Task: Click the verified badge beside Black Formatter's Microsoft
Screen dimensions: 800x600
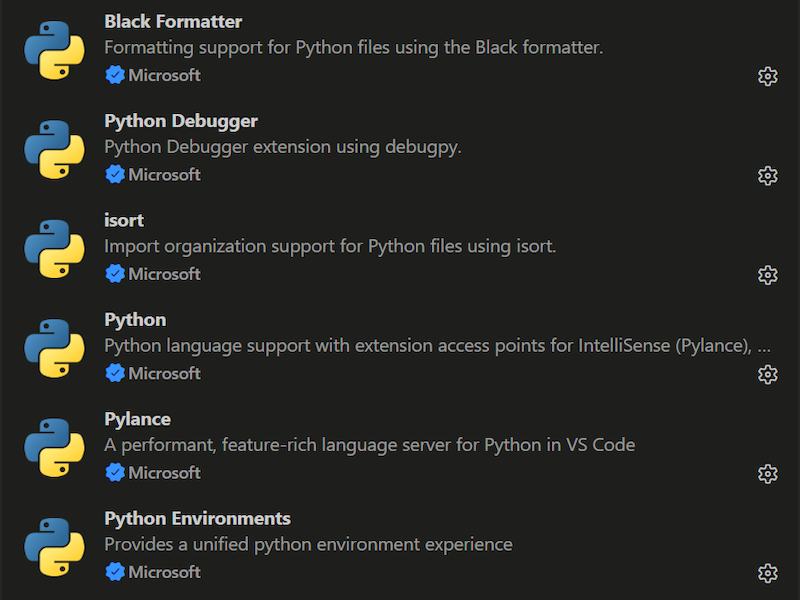Action: (115, 75)
